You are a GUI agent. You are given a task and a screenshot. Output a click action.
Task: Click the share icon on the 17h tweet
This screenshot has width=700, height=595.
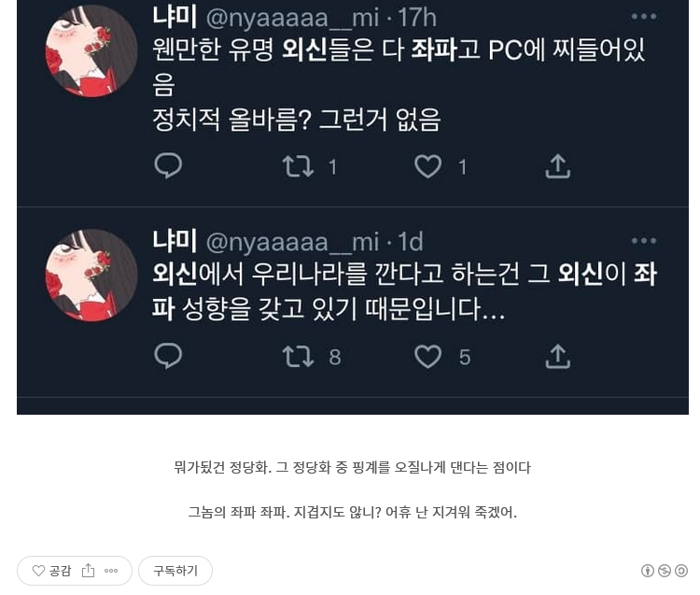557,166
